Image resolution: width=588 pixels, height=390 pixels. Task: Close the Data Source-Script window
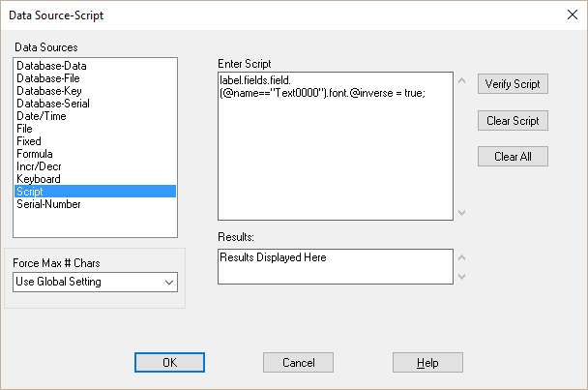(573, 15)
